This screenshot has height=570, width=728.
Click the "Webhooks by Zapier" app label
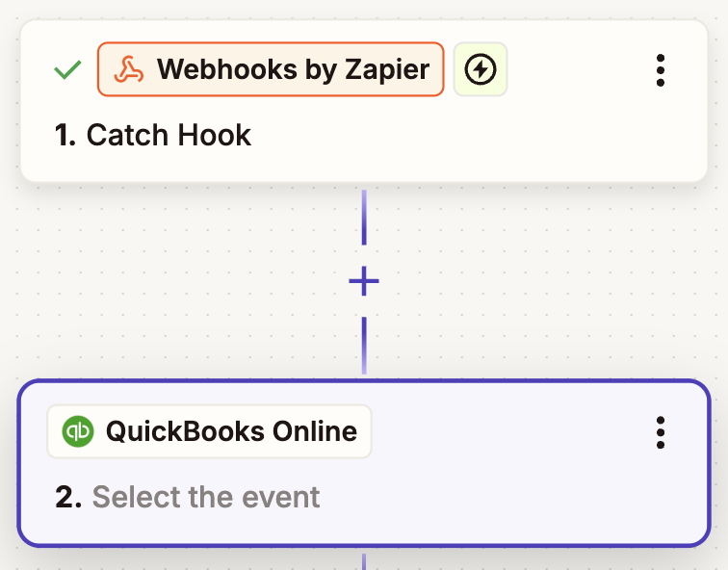tap(293, 69)
